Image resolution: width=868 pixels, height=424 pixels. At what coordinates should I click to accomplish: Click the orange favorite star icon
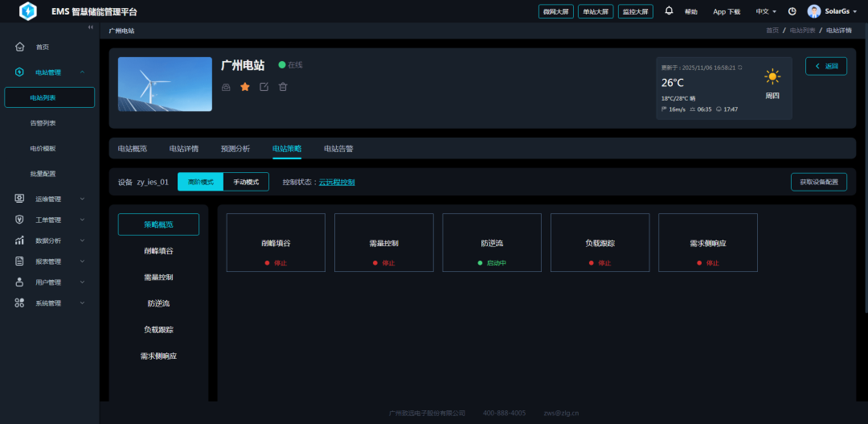245,87
